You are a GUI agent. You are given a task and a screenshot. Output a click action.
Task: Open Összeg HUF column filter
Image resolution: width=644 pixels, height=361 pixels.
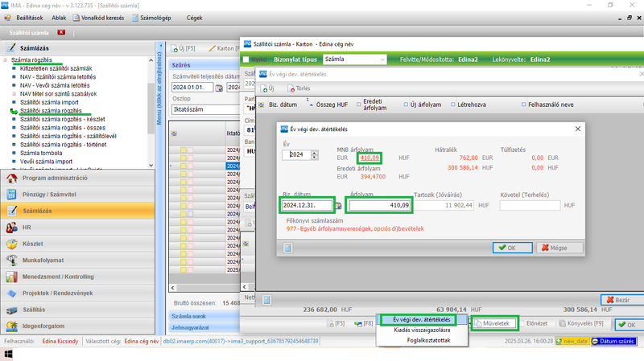(358, 105)
